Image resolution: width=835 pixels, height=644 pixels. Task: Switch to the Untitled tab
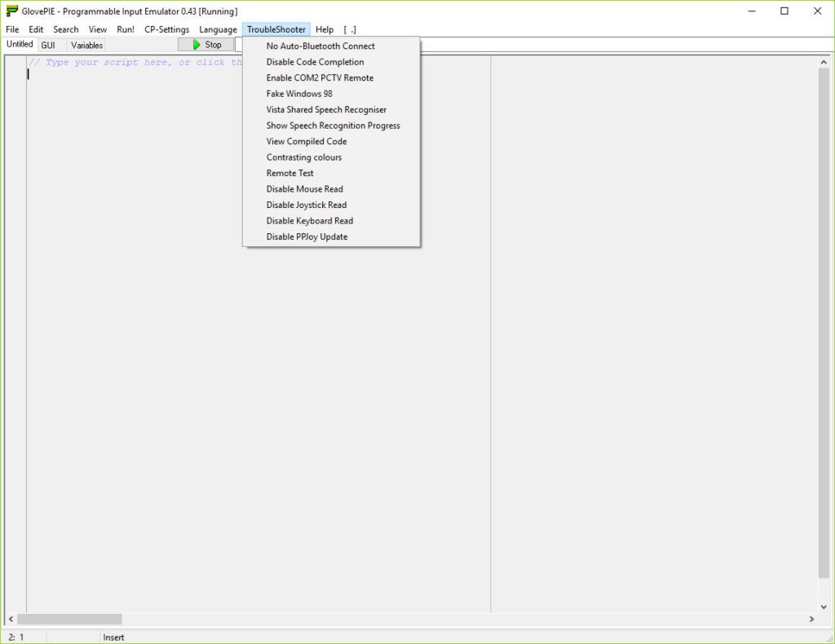[x=20, y=44]
